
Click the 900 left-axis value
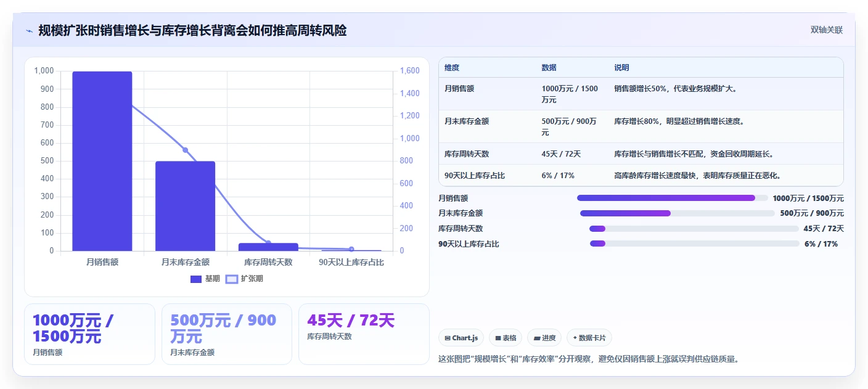click(47, 89)
